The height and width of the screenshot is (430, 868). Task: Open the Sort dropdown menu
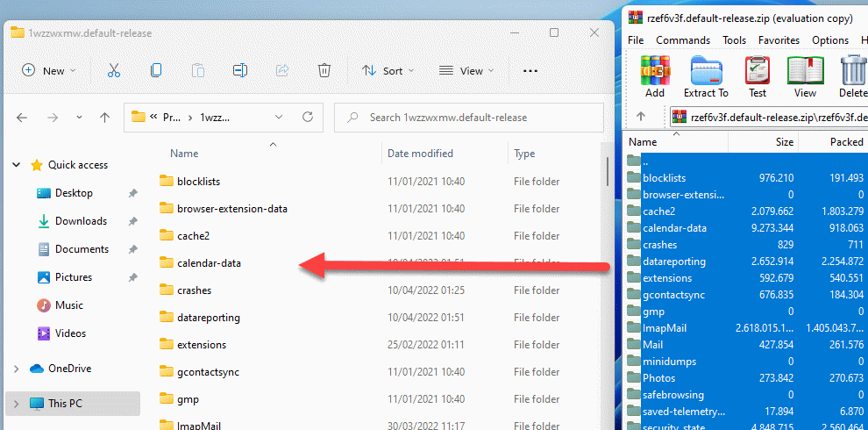[x=388, y=71]
